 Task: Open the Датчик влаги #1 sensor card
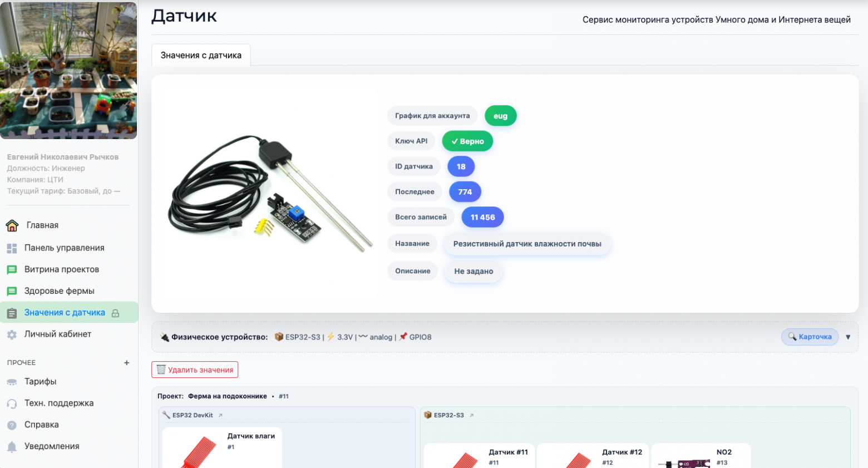tap(222, 447)
